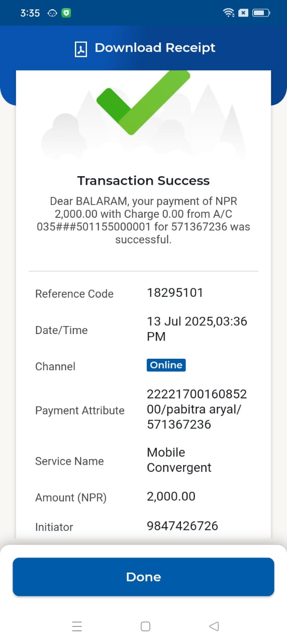The height and width of the screenshot is (644, 287).
Task: Tap the Transaction Success heading
Action: pyautogui.click(x=143, y=181)
